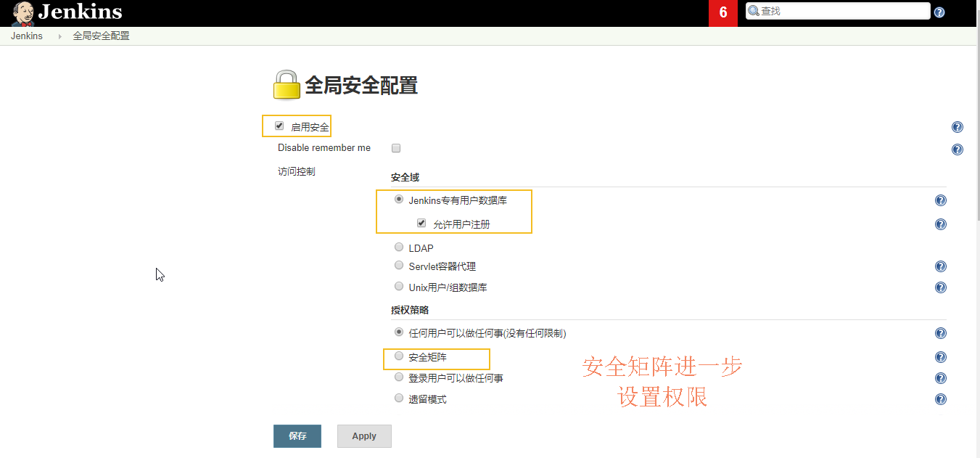Show help for Servlet容器代理
980x458 pixels.
(941, 266)
